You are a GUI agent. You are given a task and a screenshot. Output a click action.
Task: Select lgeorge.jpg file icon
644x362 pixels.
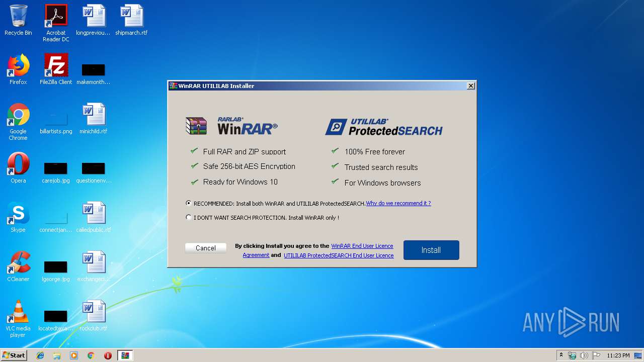[56, 271]
